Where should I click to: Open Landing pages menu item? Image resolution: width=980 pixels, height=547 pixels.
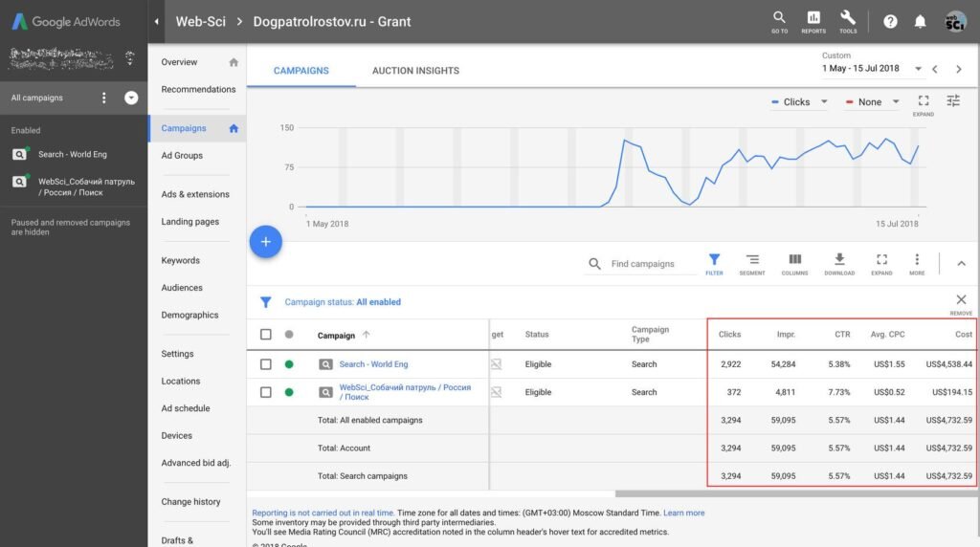pyautogui.click(x=190, y=222)
